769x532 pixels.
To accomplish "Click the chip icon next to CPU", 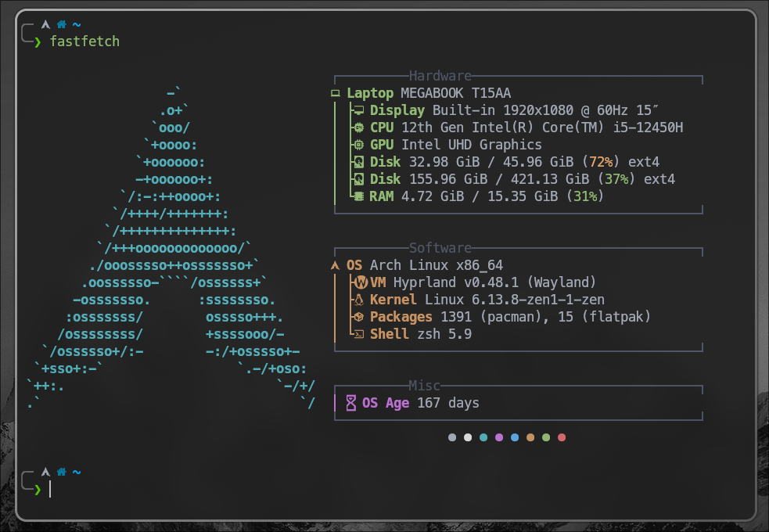I will 359,128.
